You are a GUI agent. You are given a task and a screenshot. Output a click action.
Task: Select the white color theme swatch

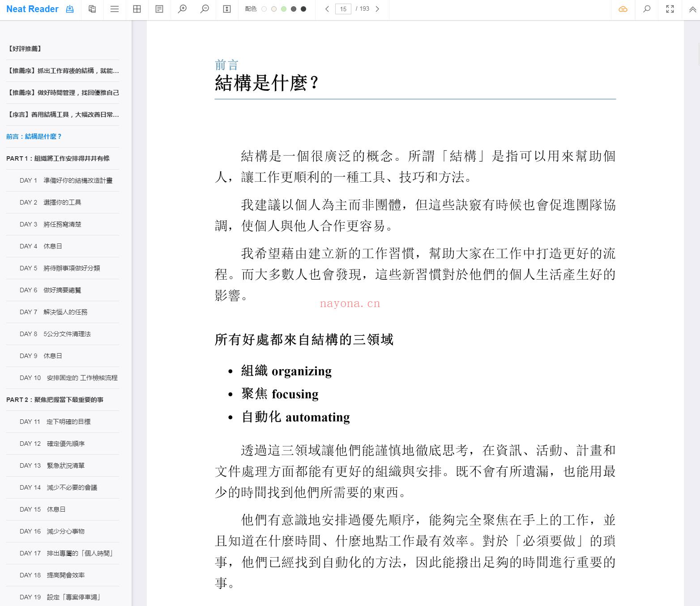pyautogui.click(x=264, y=9)
